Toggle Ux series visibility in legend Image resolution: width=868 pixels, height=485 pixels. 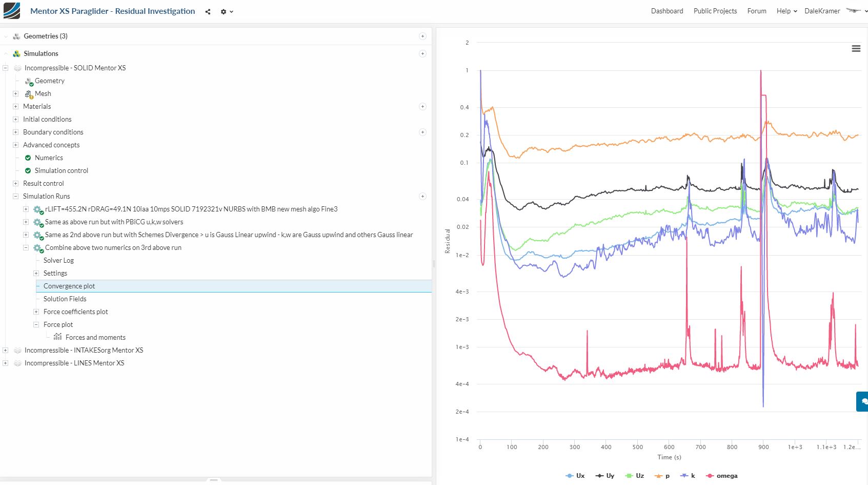575,476
